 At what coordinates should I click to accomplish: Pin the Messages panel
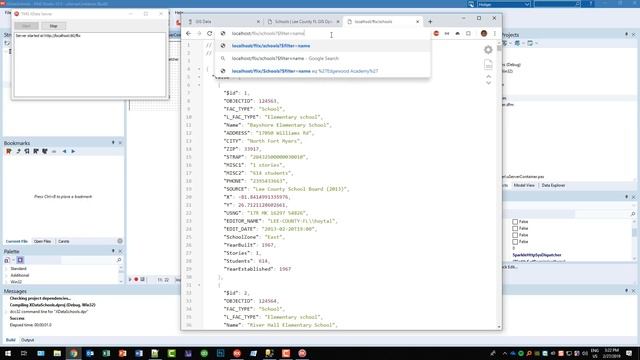(627, 291)
